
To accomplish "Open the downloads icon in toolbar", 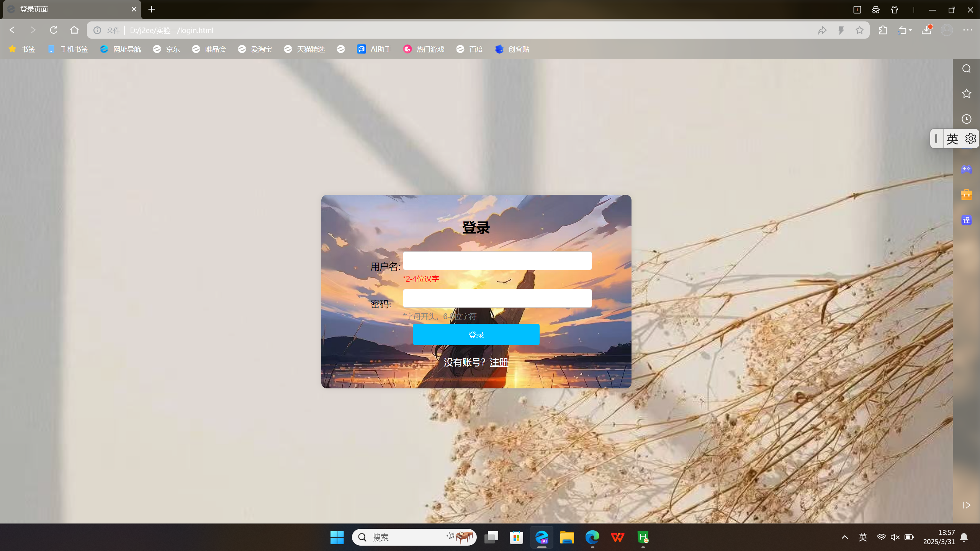I will point(926,30).
